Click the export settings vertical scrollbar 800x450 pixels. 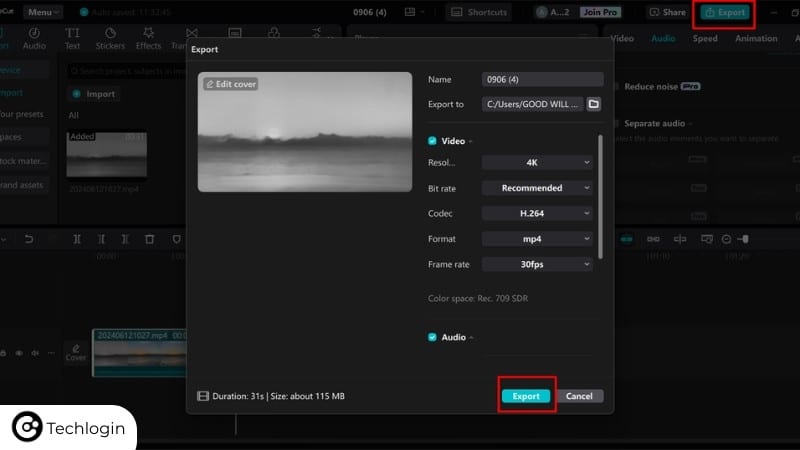(x=601, y=195)
